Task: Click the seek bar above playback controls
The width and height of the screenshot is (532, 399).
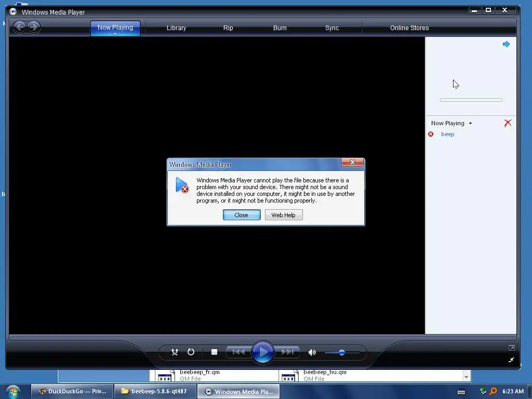Action: click(262, 337)
